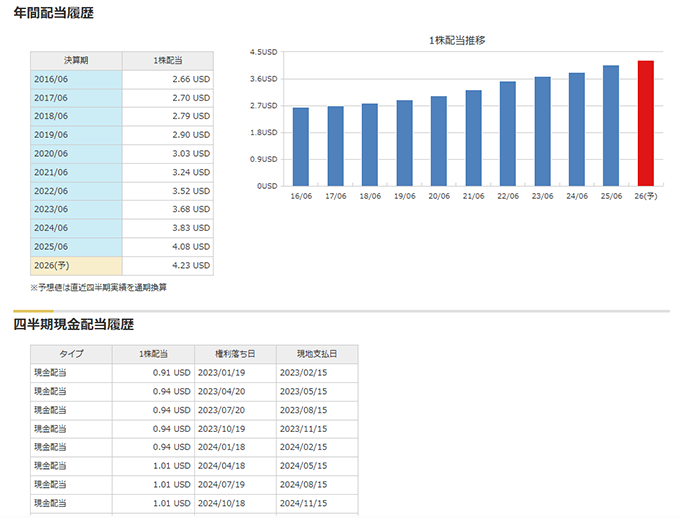
Task: Select the 22/06 bar in the chart
Action: tap(508, 134)
